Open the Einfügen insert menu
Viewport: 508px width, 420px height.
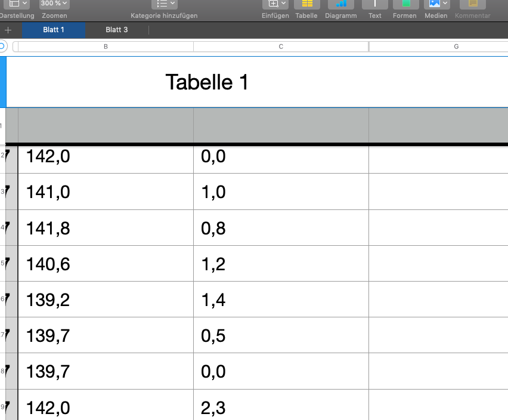pos(275,4)
